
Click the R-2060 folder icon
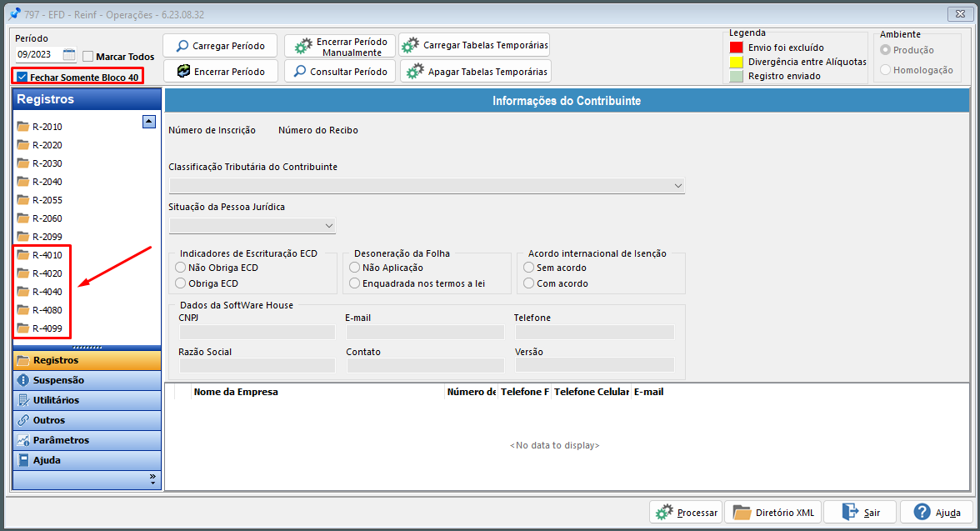(23, 218)
